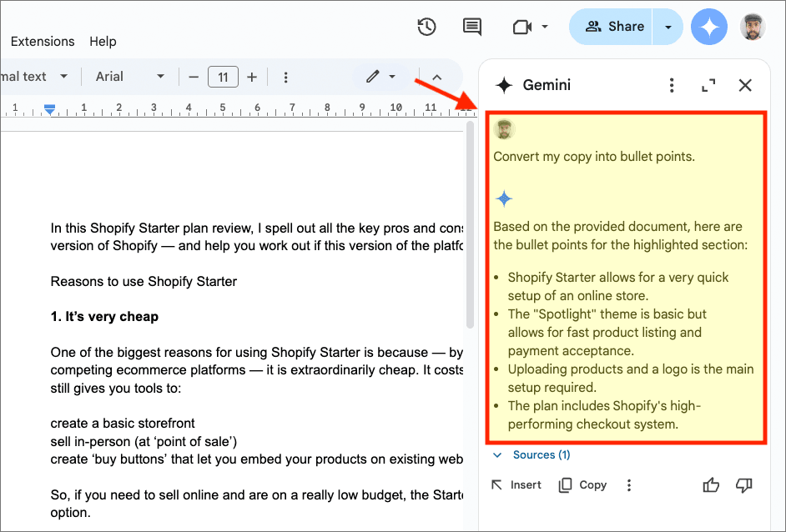Collapse the menus with the up chevron
Image resolution: width=786 pixels, height=532 pixels.
pos(436,78)
